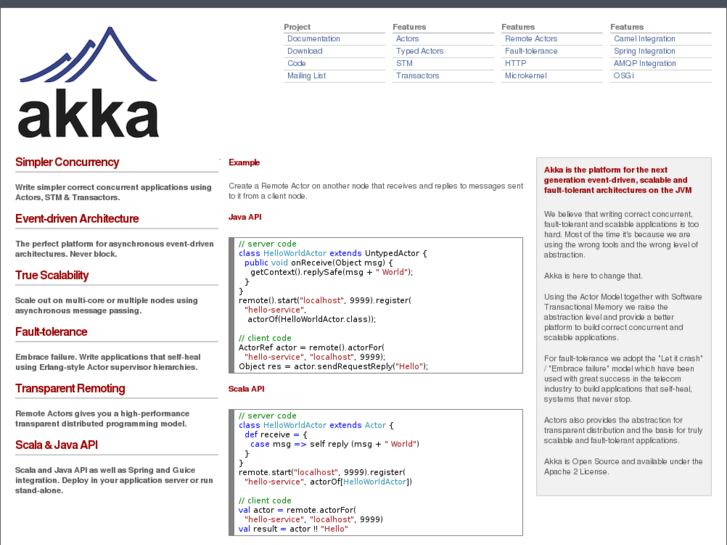
Task: Click the 'Embrace failure' paragraph in left column
Action: click(108, 362)
